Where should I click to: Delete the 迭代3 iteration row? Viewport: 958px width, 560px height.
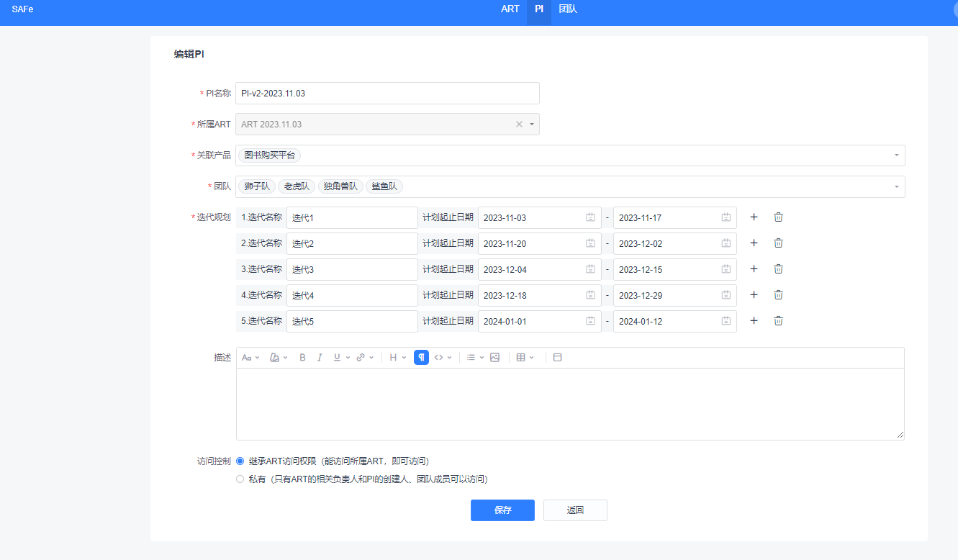coord(778,269)
